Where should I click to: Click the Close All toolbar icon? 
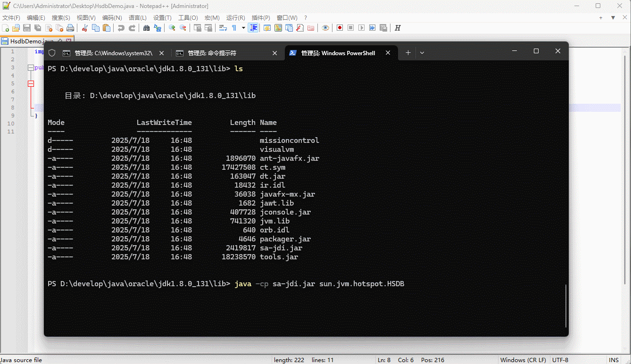pos(59,28)
